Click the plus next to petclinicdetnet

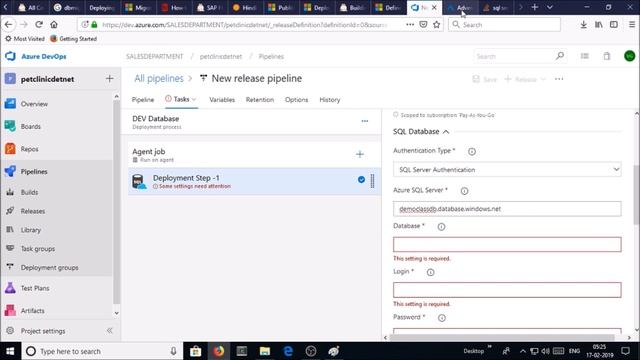(x=109, y=79)
